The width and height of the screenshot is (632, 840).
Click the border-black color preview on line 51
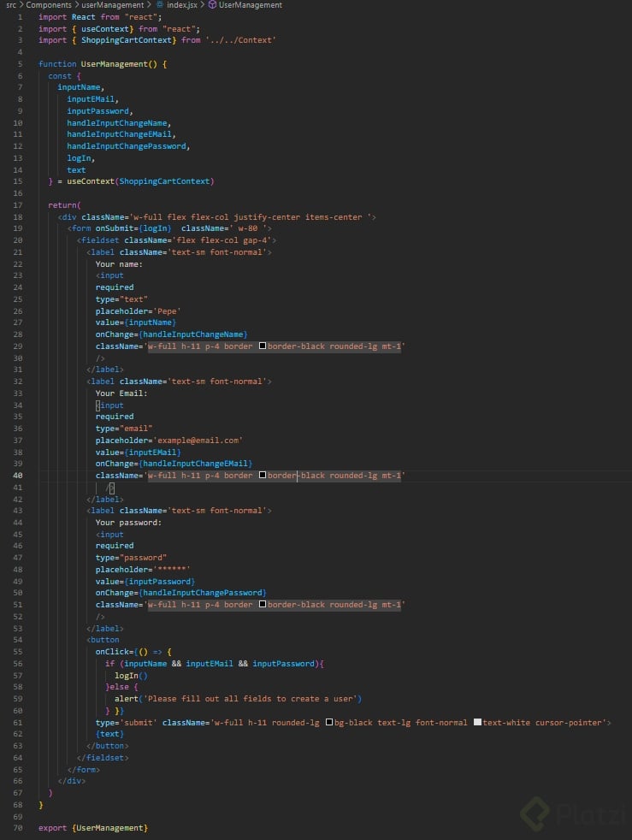263,605
